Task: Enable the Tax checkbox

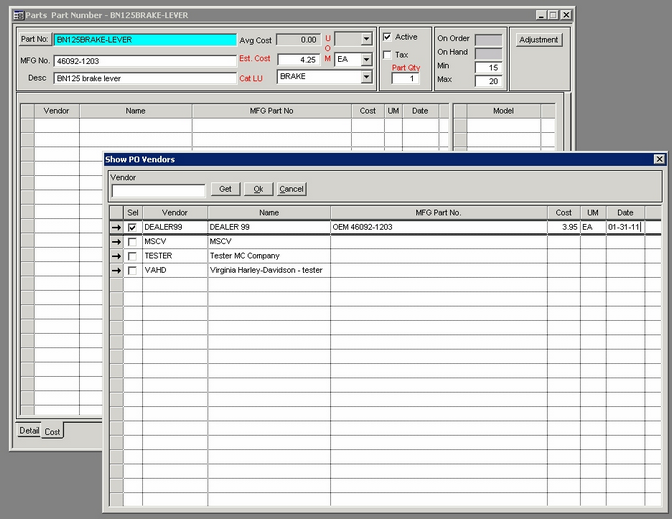Action: (x=388, y=55)
